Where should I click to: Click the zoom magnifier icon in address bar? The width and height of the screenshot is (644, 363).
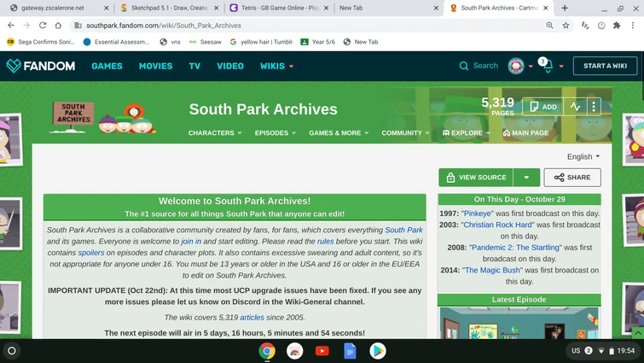549,26
